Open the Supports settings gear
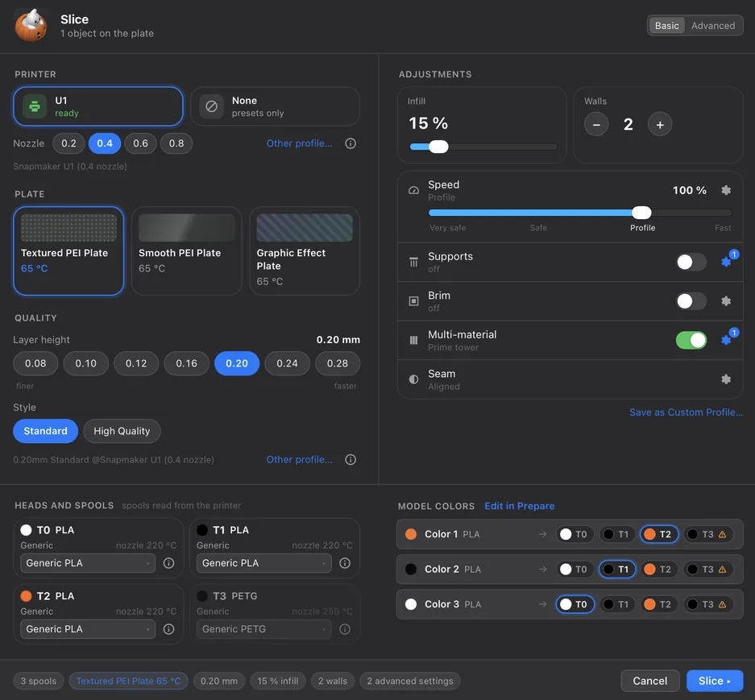Image resolution: width=755 pixels, height=700 pixels. pos(726,262)
